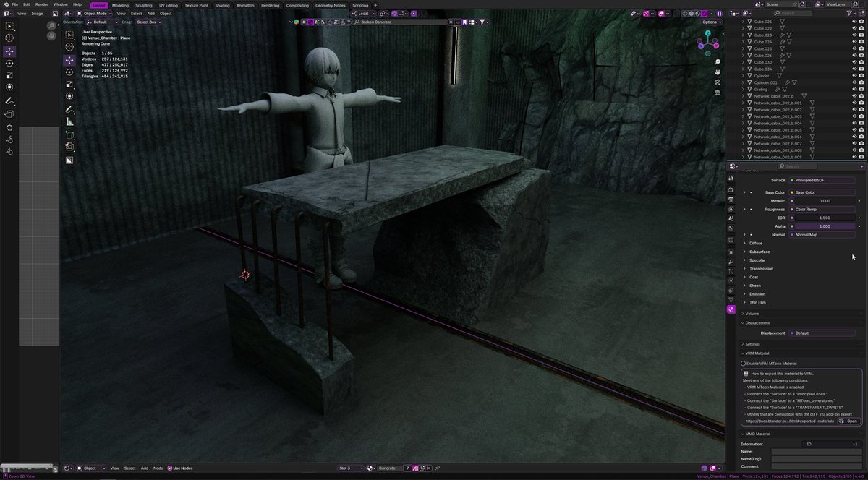Viewport: 868px width, 480px height.
Task: Select the Cursor tool in 3D viewport toolbar
Action: (x=69, y=48)
